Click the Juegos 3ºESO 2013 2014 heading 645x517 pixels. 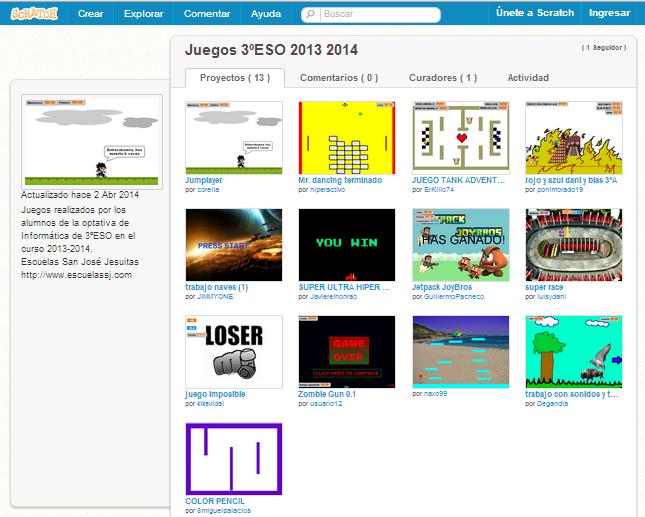point(271,50)
